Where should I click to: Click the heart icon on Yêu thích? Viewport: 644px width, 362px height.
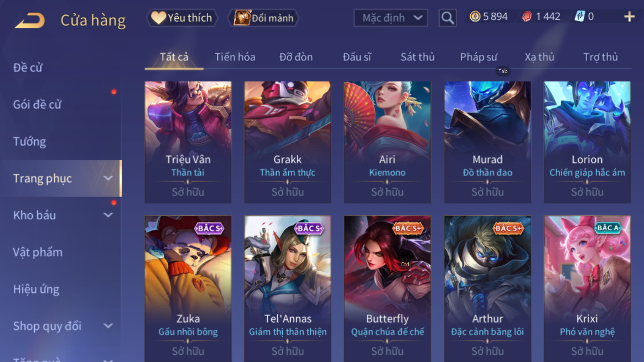tap(158, 18)
